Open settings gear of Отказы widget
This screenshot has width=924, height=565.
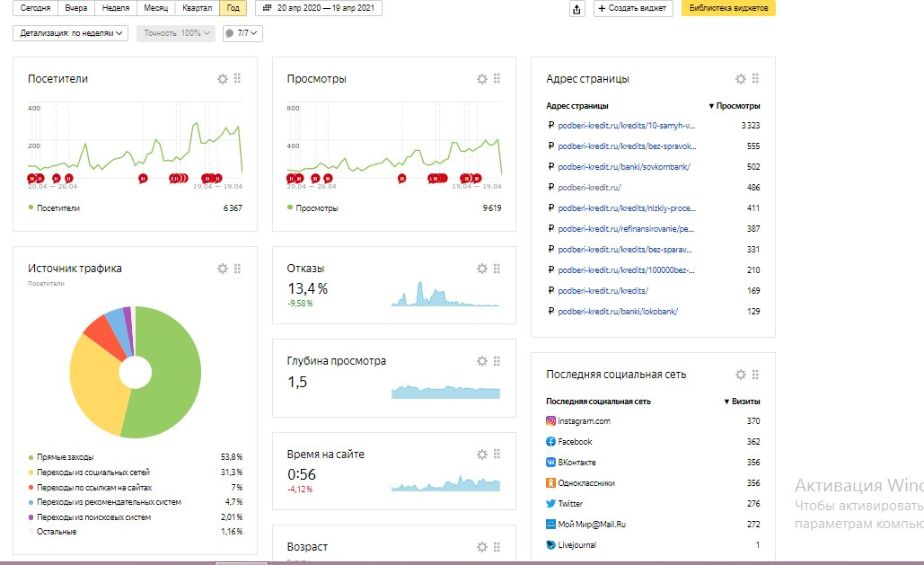482,269
